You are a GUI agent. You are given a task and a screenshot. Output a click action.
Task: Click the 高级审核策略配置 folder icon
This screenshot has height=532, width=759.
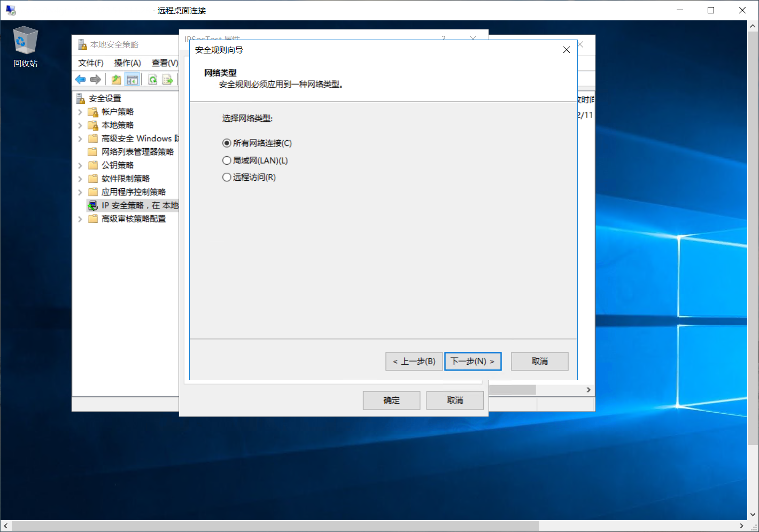tap(93, 219)
